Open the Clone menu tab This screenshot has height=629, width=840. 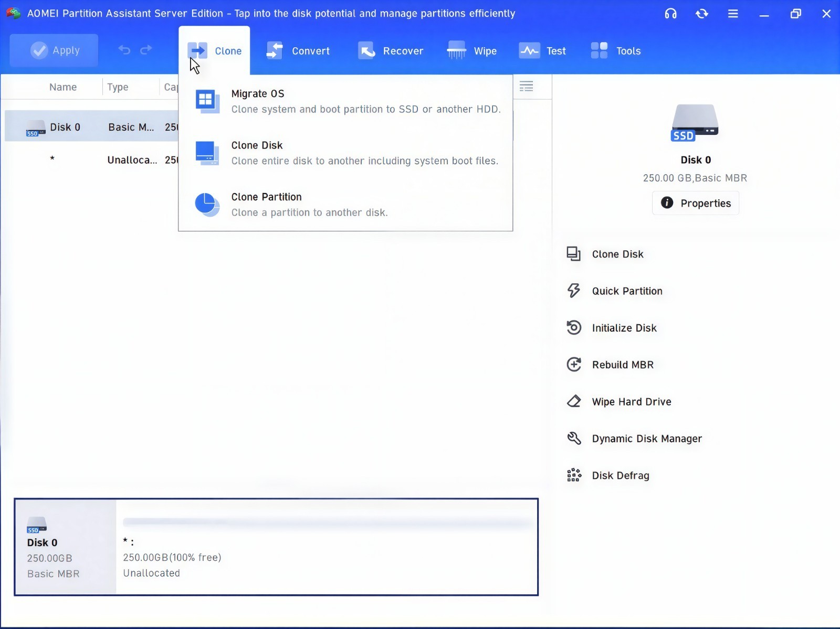[x=214, y=51]
